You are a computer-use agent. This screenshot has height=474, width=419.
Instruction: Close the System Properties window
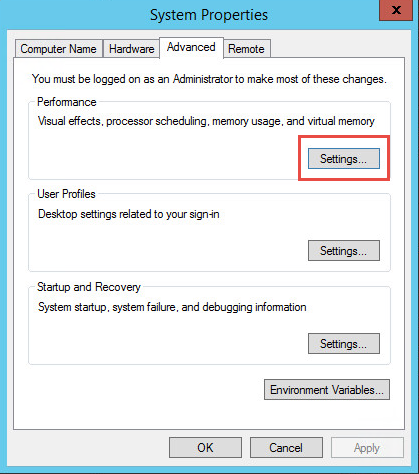tap(396, 10)
